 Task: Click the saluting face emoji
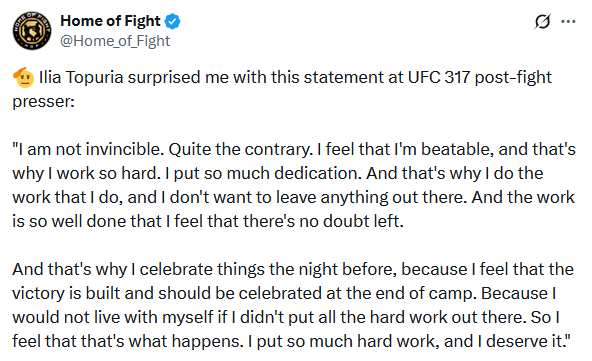point(23,77)
